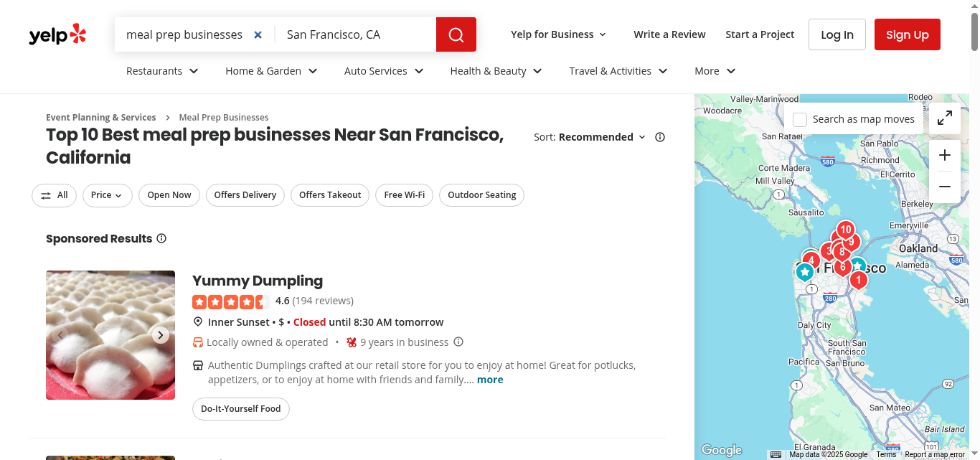
Task: Open map keyboard shortcuts icon
Action: 776,454
